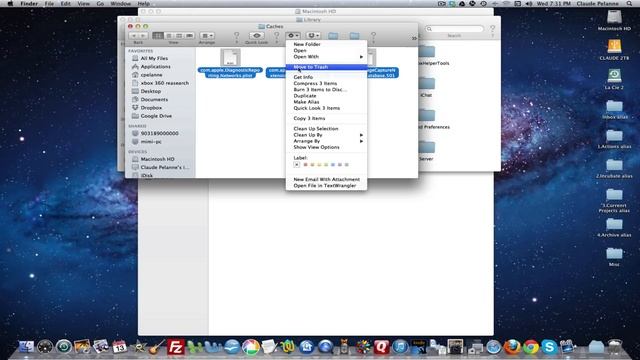The image size is (640, 360).
Task: Open the Finder menu in menu bar
Action: click(x=29, y=4)
